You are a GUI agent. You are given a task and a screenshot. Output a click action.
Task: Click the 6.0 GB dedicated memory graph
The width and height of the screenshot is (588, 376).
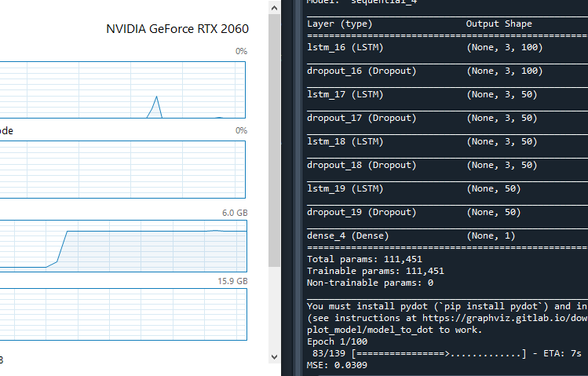pyautogui.click(x=123, y=248)
